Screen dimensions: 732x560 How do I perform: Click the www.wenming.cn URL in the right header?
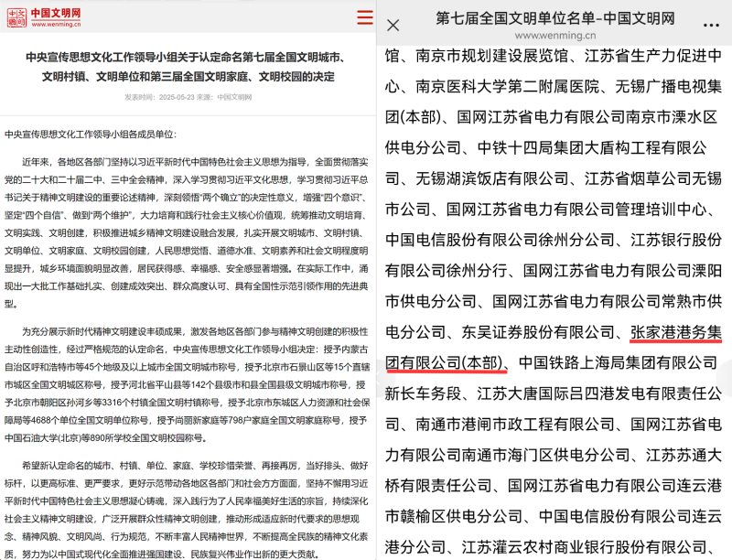(x=555, y=36)
